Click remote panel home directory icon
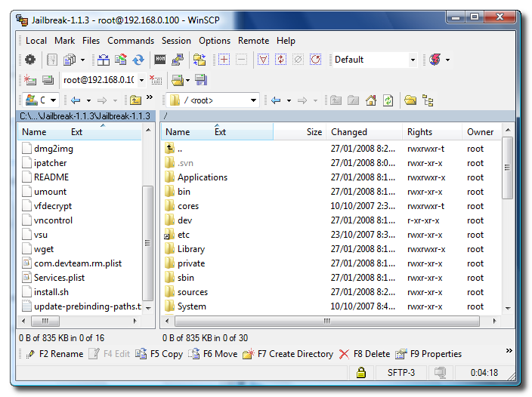Screen dimensions: 532x397 click(x=371, y=100)
